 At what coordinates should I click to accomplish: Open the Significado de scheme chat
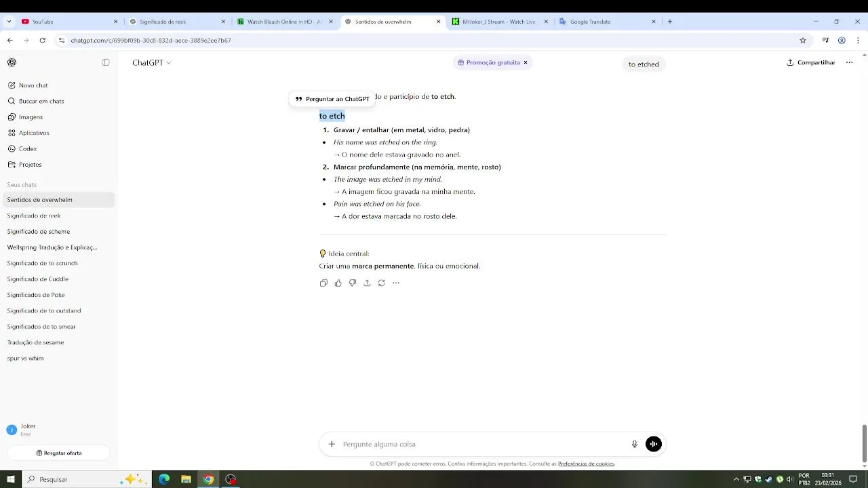coord(59,231)
